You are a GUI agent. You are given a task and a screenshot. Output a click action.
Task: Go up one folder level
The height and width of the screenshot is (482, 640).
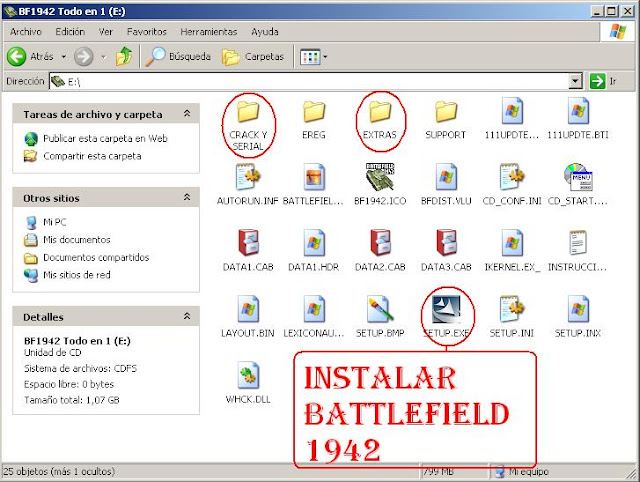click(124, 56)
